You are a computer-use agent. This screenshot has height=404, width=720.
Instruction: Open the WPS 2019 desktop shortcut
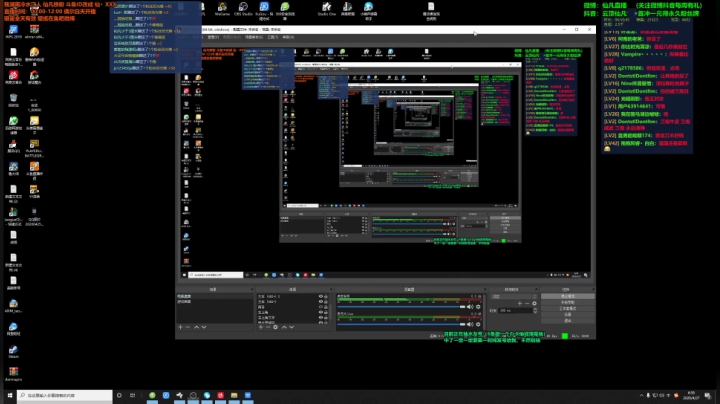pos(13,32)
